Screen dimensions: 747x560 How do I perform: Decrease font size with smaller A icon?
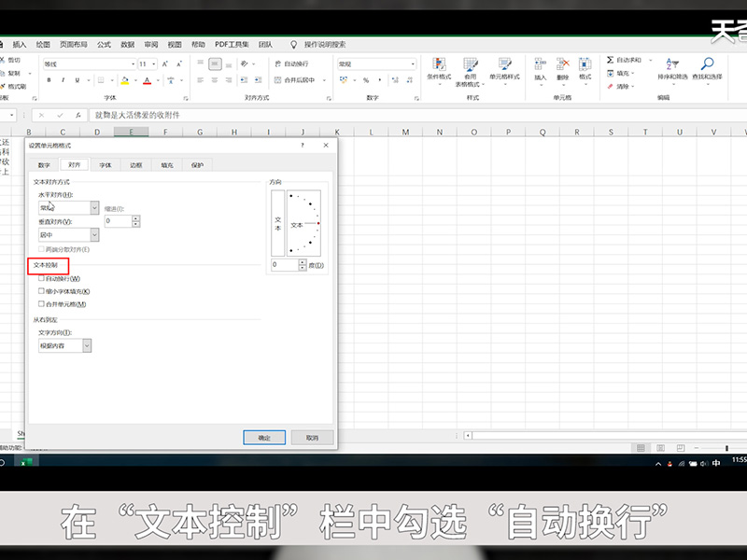point(179,63)
